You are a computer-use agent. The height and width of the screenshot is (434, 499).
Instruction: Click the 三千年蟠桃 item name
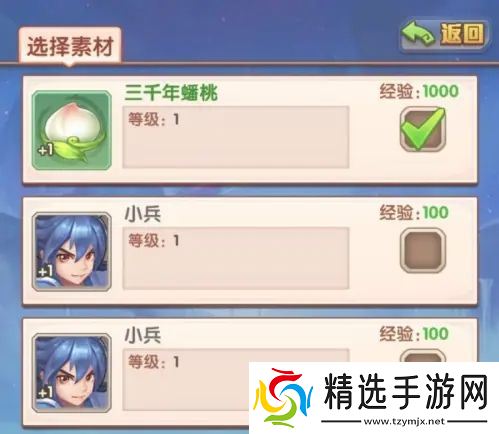pyautogui.click(x=171, y=93)
